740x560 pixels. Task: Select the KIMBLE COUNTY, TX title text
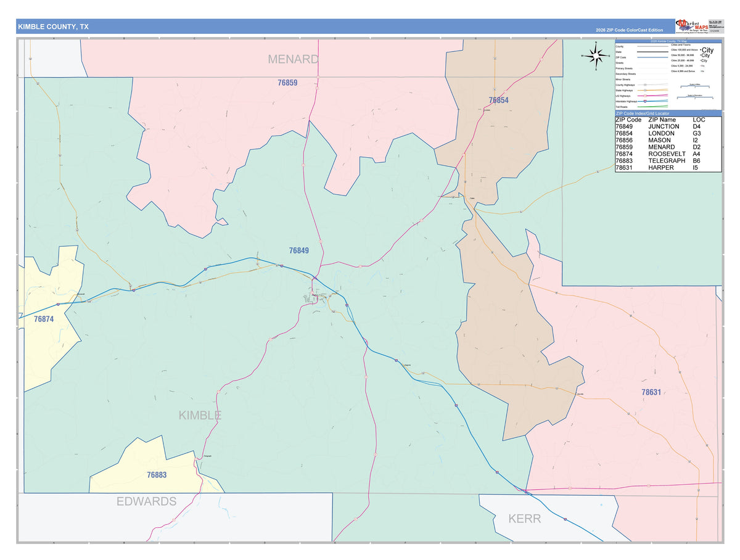click(53, 27)
